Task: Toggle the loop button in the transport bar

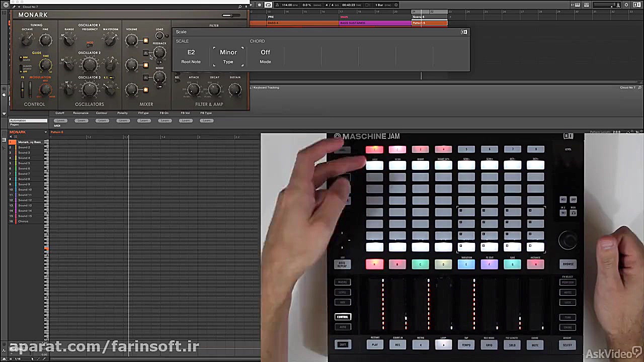Action: point(268,5)
